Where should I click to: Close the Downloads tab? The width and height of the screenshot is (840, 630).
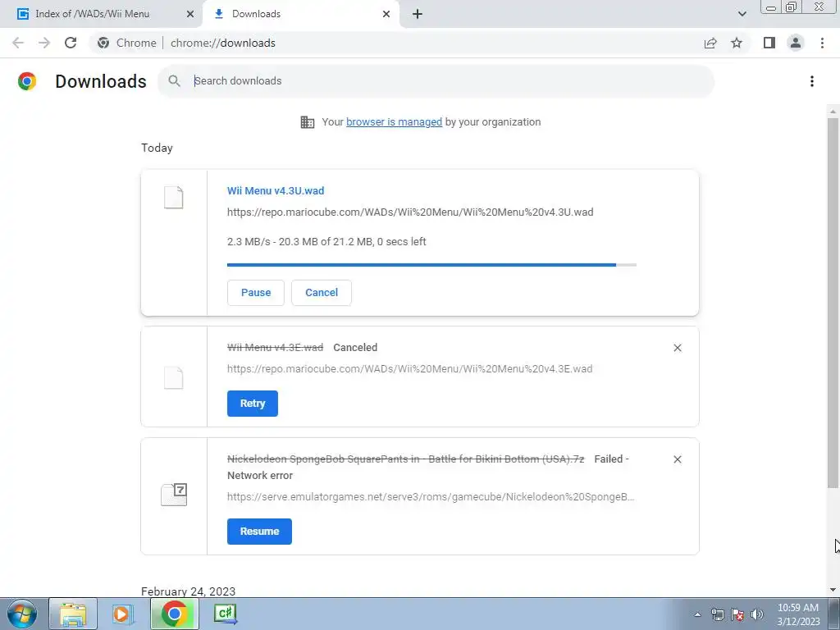coord(386,14)
